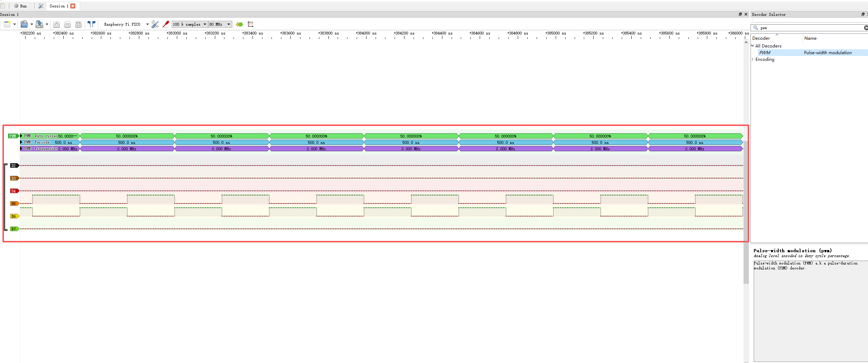Viewport: 868px width, 363px height.
Task: Expand the PWM Periods row arrow
Action: tap(20, 142)
